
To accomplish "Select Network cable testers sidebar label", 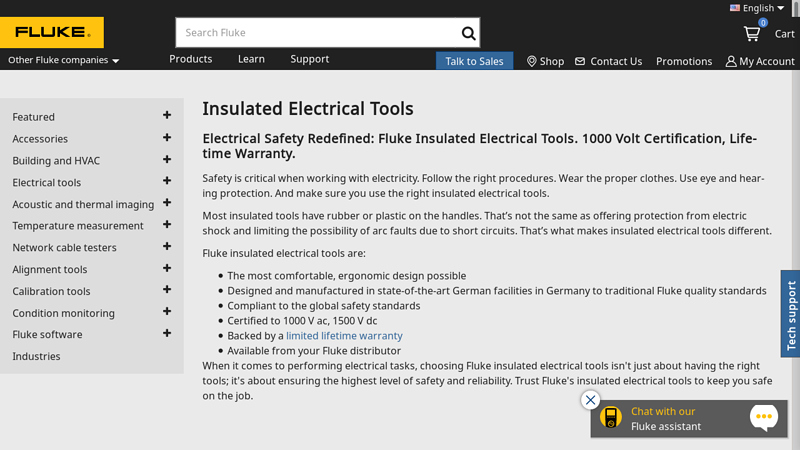I will click(64, 247).
